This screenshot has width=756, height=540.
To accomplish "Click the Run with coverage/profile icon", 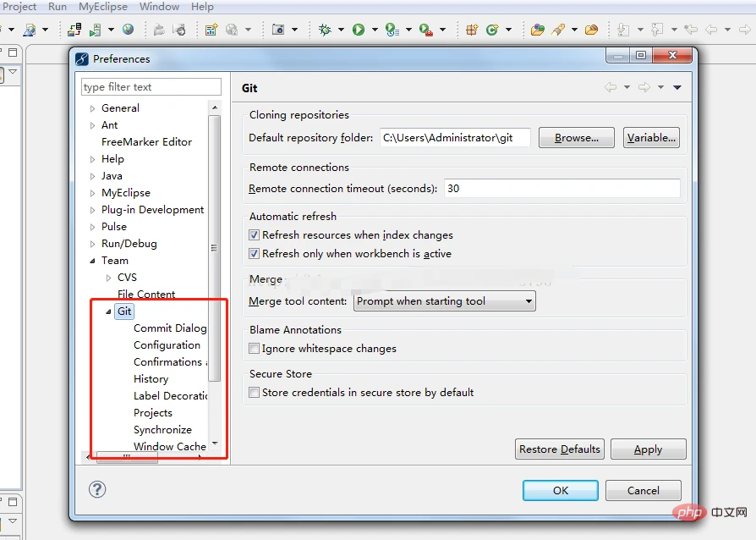I will tap(392, 30).
